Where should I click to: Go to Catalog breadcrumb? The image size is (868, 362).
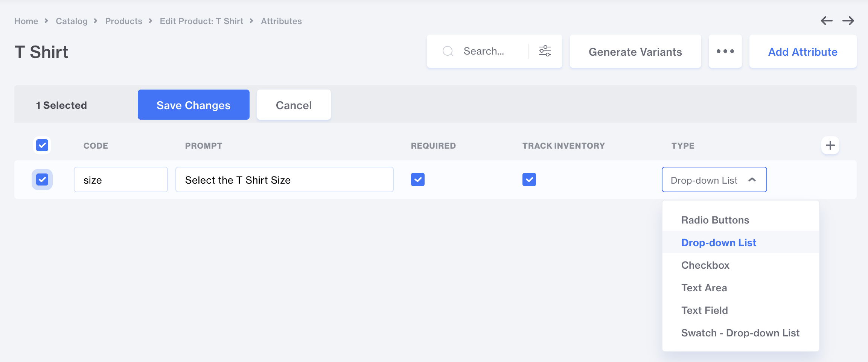point(72,21)
